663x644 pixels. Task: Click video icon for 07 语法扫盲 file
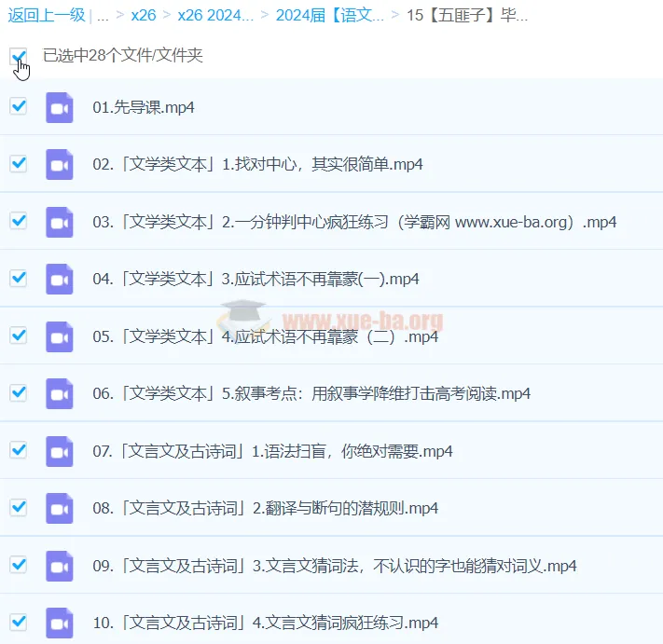coord(59,451)
